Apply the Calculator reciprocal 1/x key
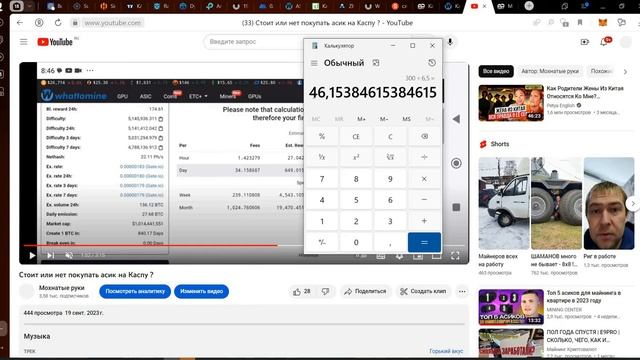640x360 pixels. pyautogui.click(x=322, y=157)
